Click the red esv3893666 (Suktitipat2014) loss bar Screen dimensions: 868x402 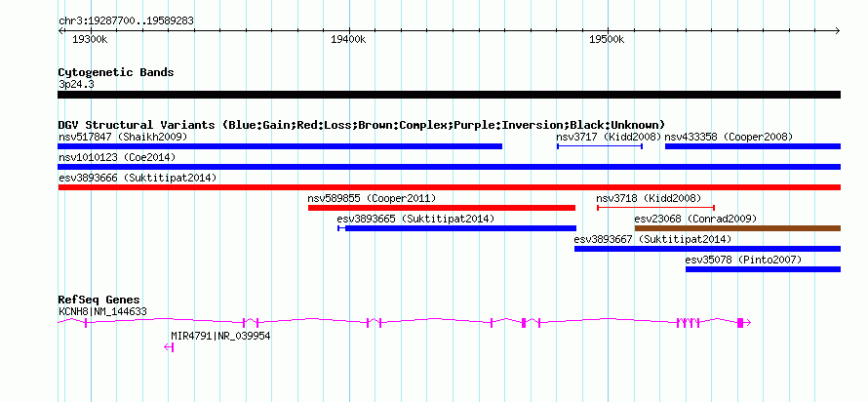click(x=449, y=187)
